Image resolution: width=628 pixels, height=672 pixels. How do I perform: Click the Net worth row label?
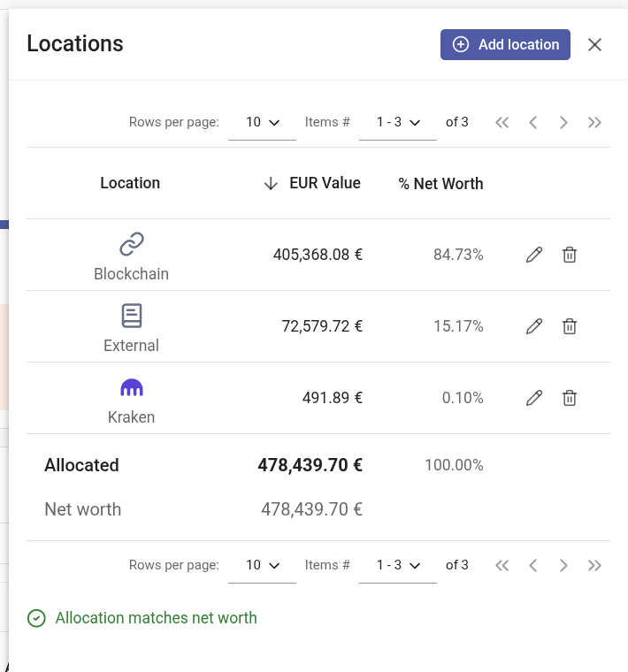pyautogui.click(x=83, y=509)
